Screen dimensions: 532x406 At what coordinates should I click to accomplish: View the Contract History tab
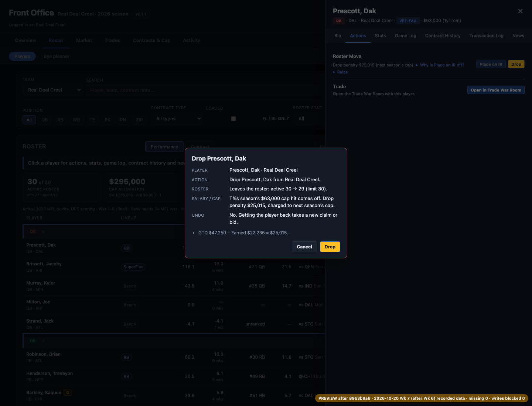443,36
